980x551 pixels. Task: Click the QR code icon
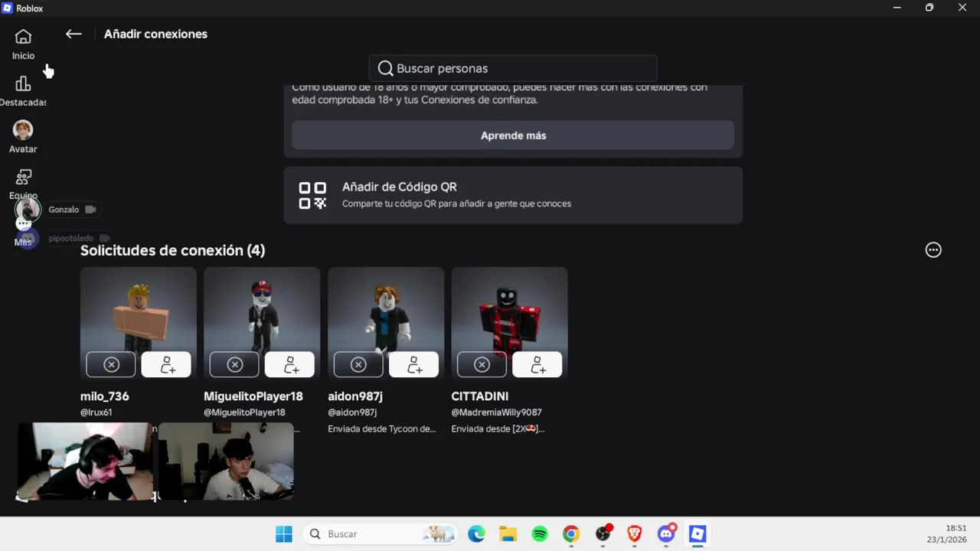click(312, 195)
